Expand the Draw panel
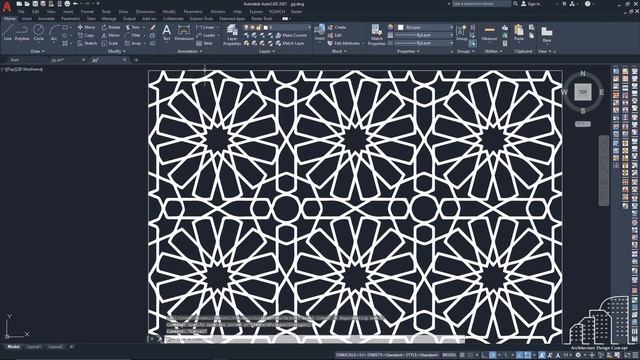 tap(38, 51)
